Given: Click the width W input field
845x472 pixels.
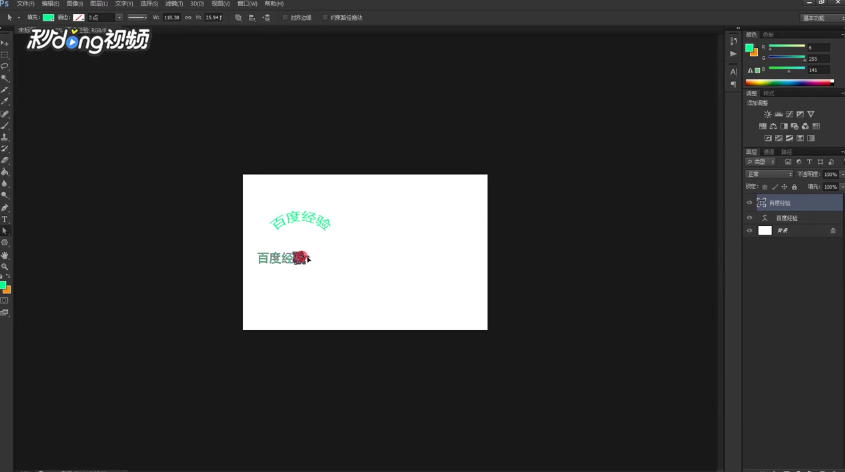Looking at the screenshot, I should 172,18.
